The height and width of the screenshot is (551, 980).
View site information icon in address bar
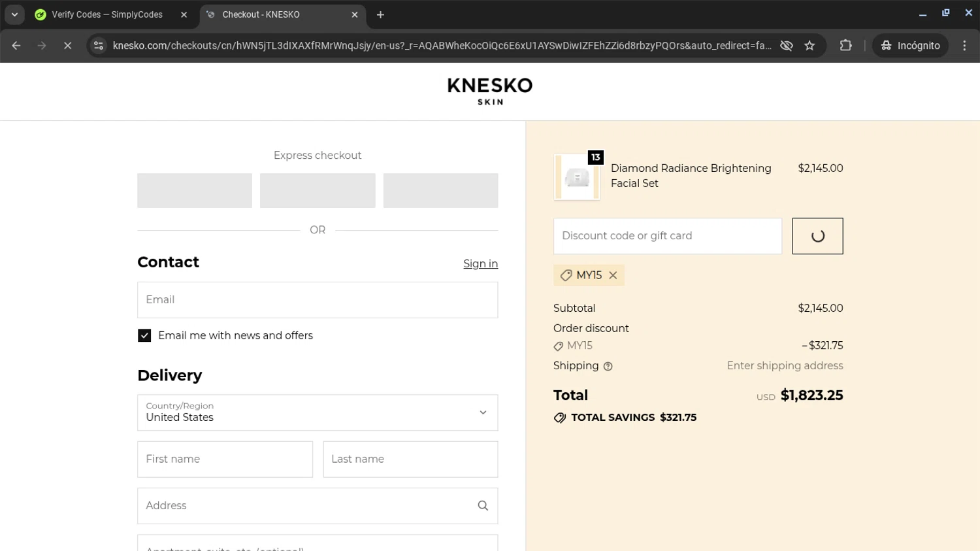point(99,46)
